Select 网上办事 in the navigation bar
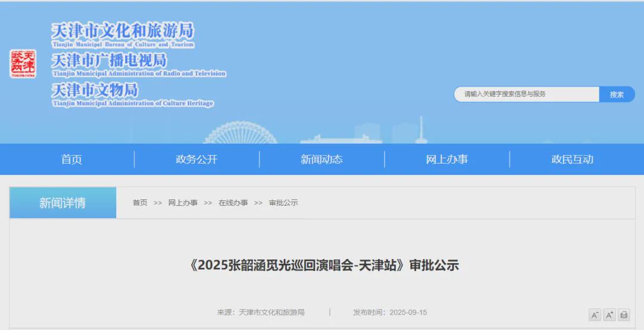 point(447,159)
